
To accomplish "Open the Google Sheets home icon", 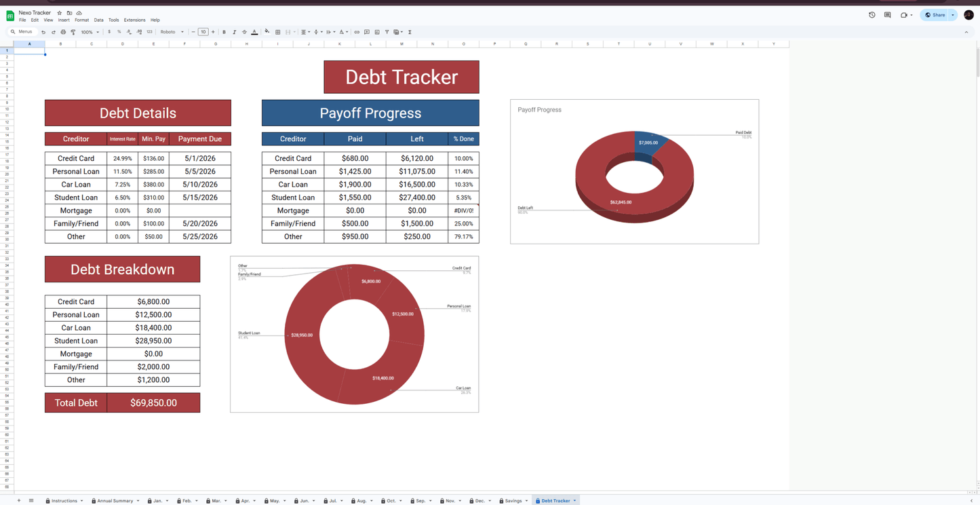I will [x=10, y=16].
